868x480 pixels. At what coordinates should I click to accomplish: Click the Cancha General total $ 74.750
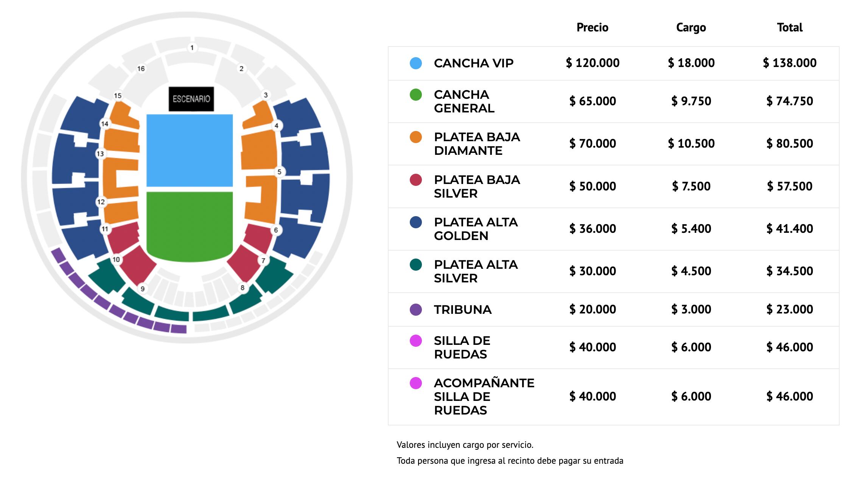tap(790, 101)
